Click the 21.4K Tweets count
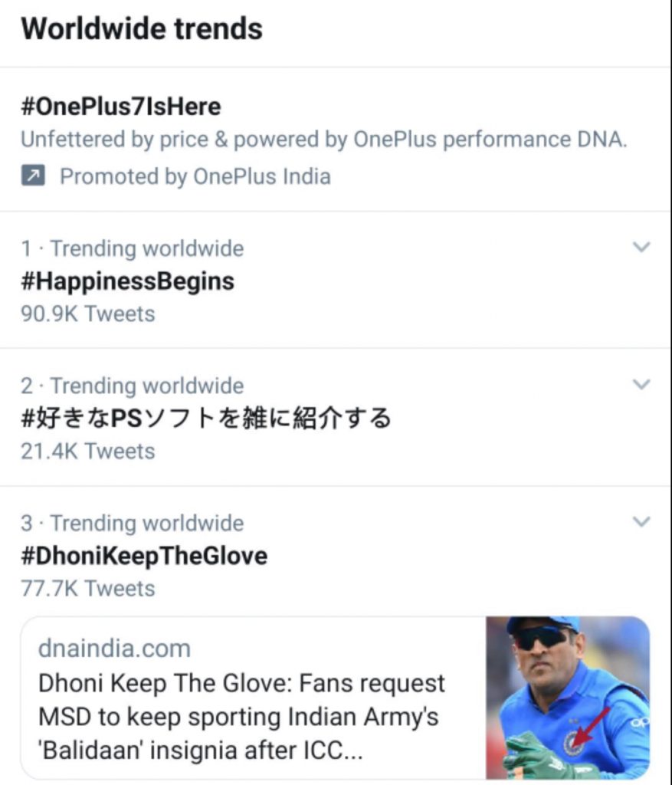Image resolution: width=672 pixels, height=785 pixels. tap(87, 452)
